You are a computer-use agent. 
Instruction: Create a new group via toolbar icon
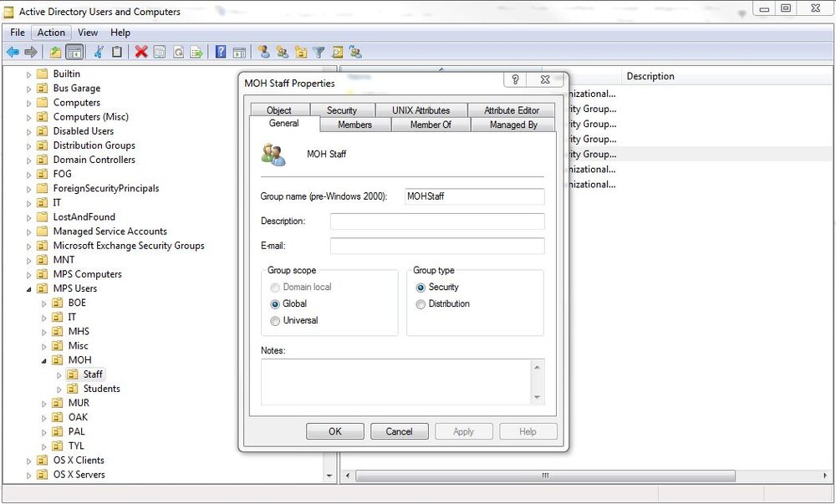coord(282,52)
